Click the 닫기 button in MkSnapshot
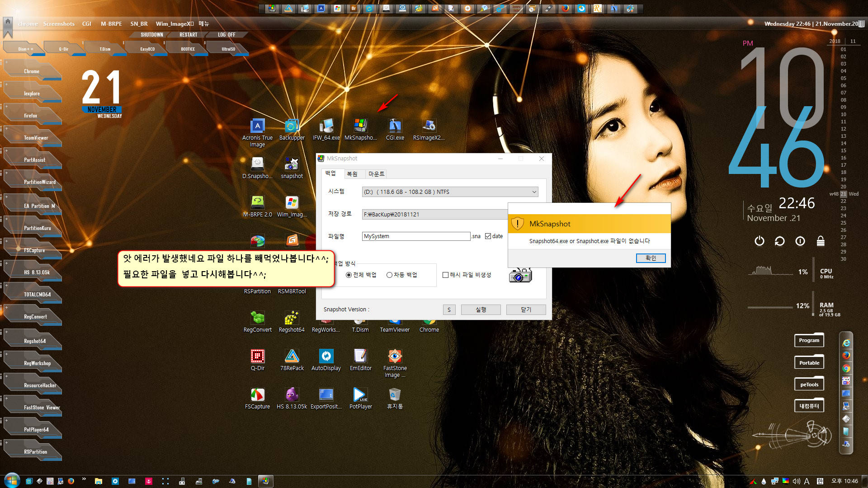 tap(526, 310)
